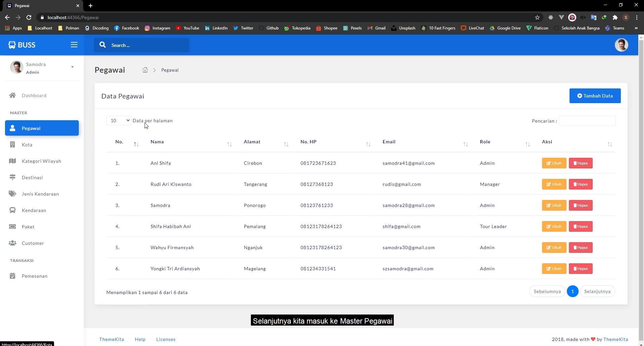
Task: Click Ubah for Samodra row
Action: tap(554, 205)
